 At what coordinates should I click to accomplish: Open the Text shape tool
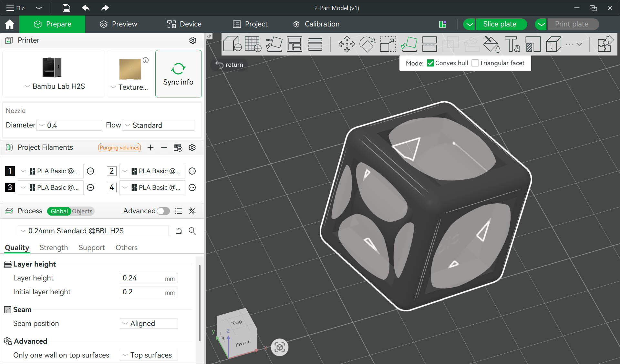(x=512, y=44)
